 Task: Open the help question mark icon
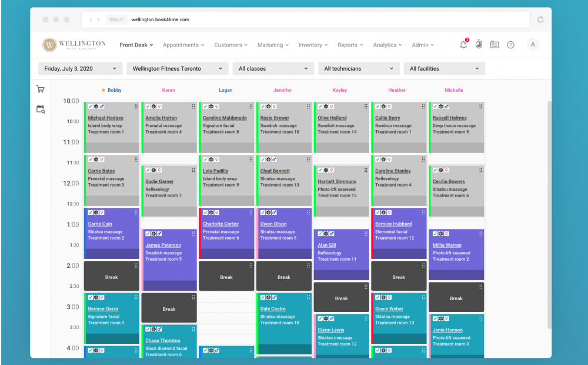tap(510, 45)
